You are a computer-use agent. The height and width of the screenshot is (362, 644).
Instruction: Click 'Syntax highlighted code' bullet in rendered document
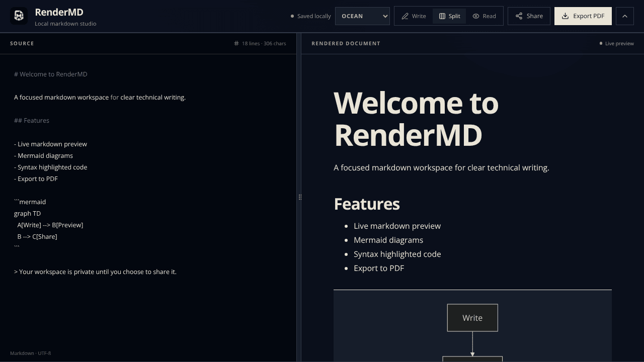point(397,254)
